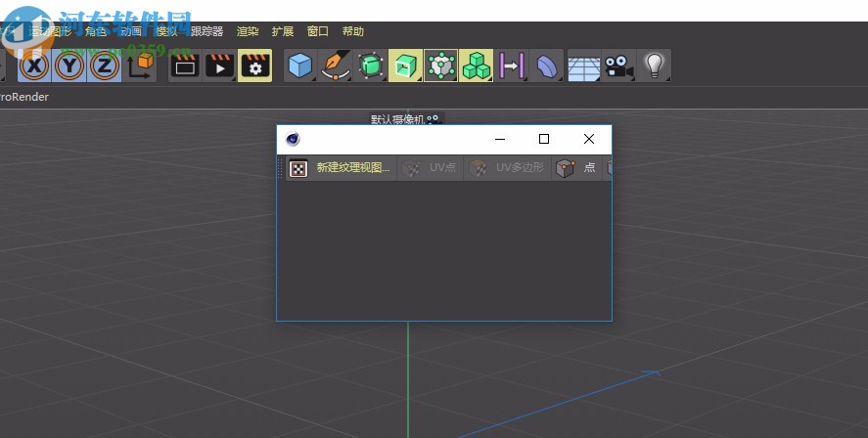Image resolution: width=868 pixels, height=438 pixels.
Task: Open the green cubes volume icon
Action: pyautogui.click(x=476, y=66)
